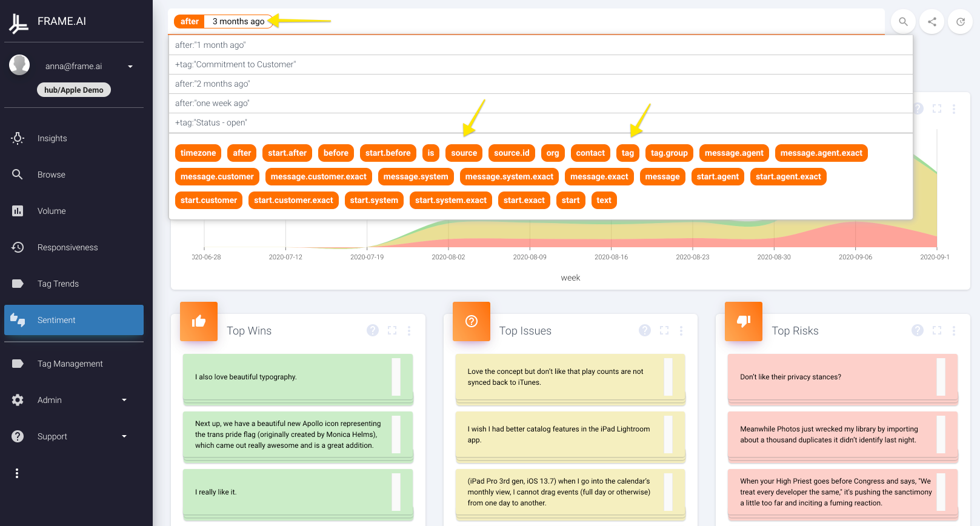Image resolution: width=980 pixels, height=526 pixels.
Task: Click Top Wins help question icon
Action: click(373, 330)
